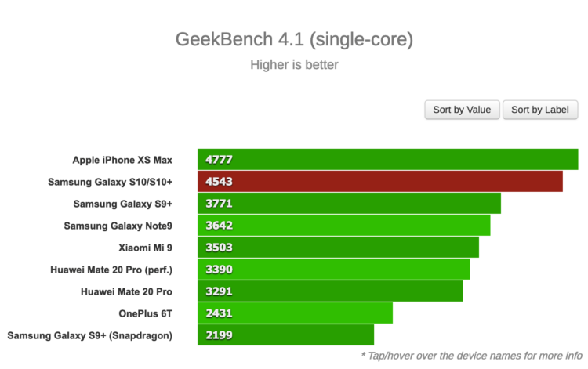Choose the Xiaomi Mi 9 device name
This screenshot has height=369, width=588.
point(145,248)
